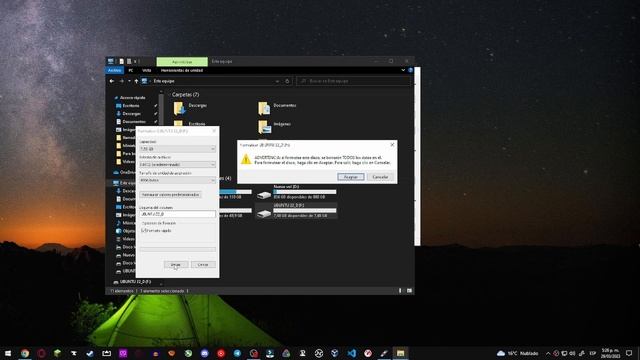Open File Explorer taskbar icon

pos(400,353)
